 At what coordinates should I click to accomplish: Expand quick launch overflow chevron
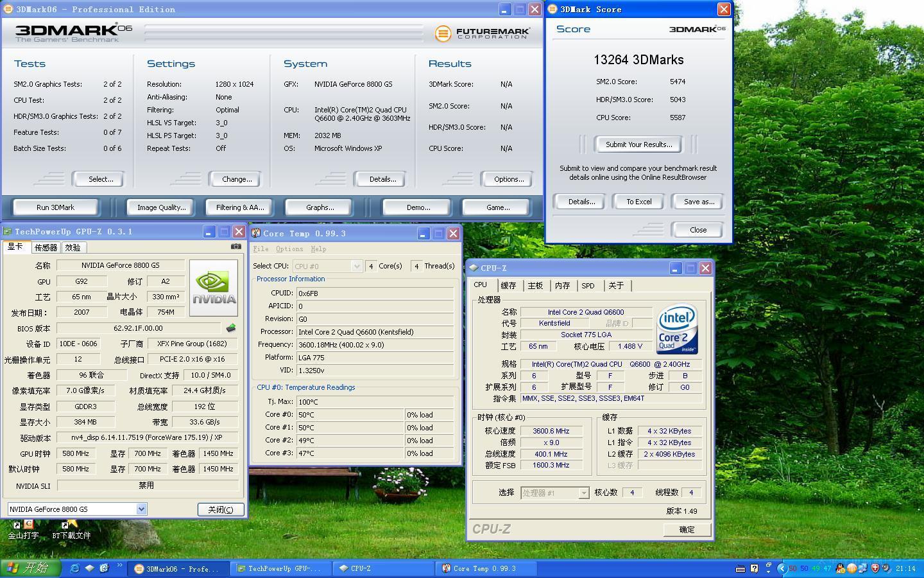click(119, 566)
